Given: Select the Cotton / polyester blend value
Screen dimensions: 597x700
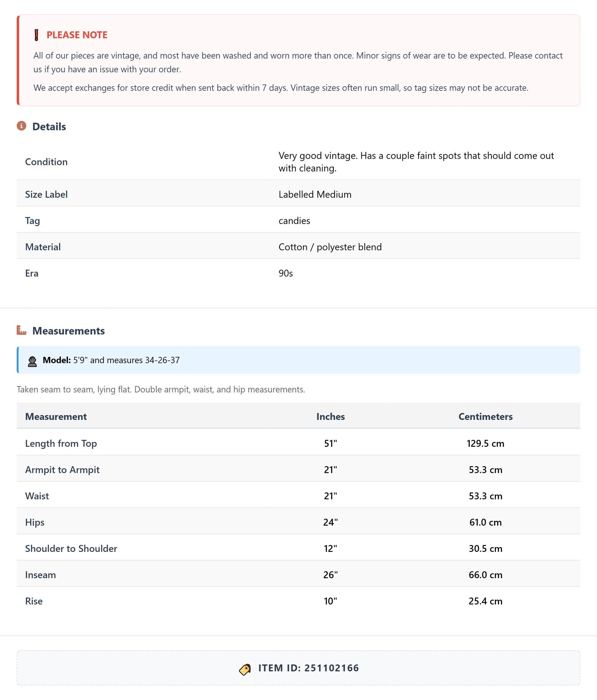Looking at the screenshot, I should (x=330, y=247).
